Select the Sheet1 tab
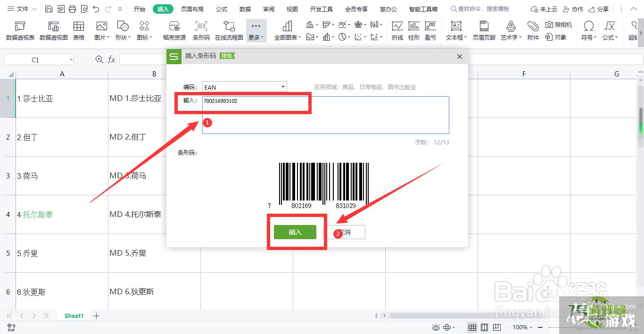644x334 pixels. coord(74,316)
